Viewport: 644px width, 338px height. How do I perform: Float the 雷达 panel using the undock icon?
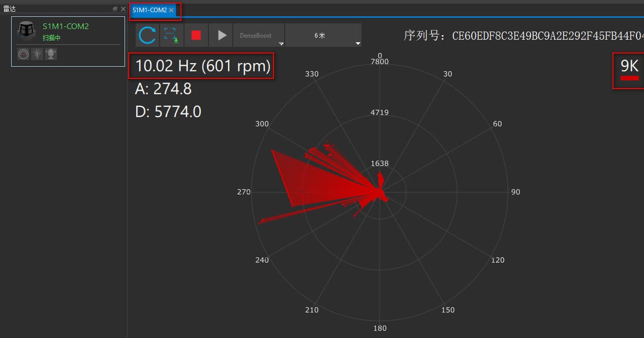coord(115,9)
